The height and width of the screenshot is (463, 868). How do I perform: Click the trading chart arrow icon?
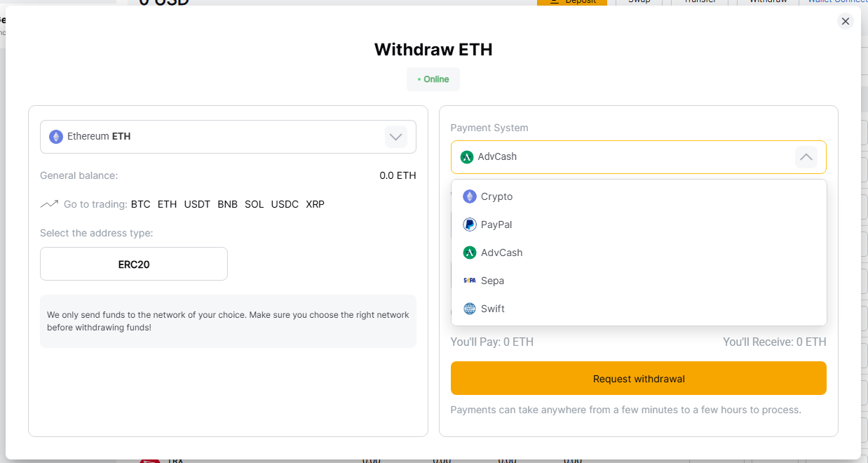click(x=49, y=204)
